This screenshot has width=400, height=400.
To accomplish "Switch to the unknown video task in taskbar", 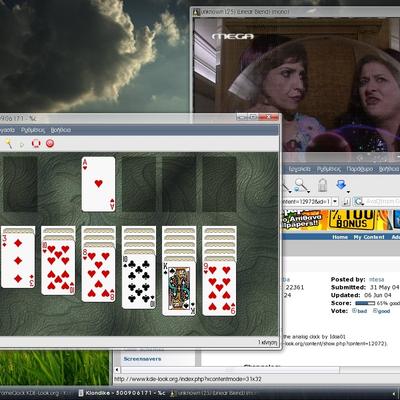I will coord(213,393).
